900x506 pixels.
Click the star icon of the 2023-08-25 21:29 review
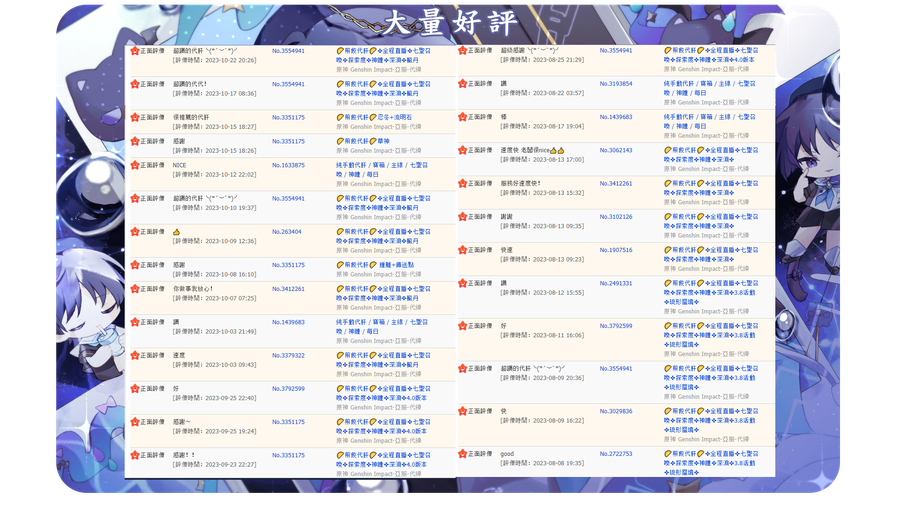click(x=463, y=50)
